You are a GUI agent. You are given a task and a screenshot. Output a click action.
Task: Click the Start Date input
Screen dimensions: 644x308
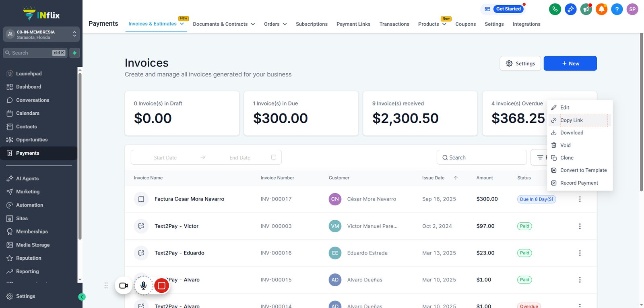165,158
